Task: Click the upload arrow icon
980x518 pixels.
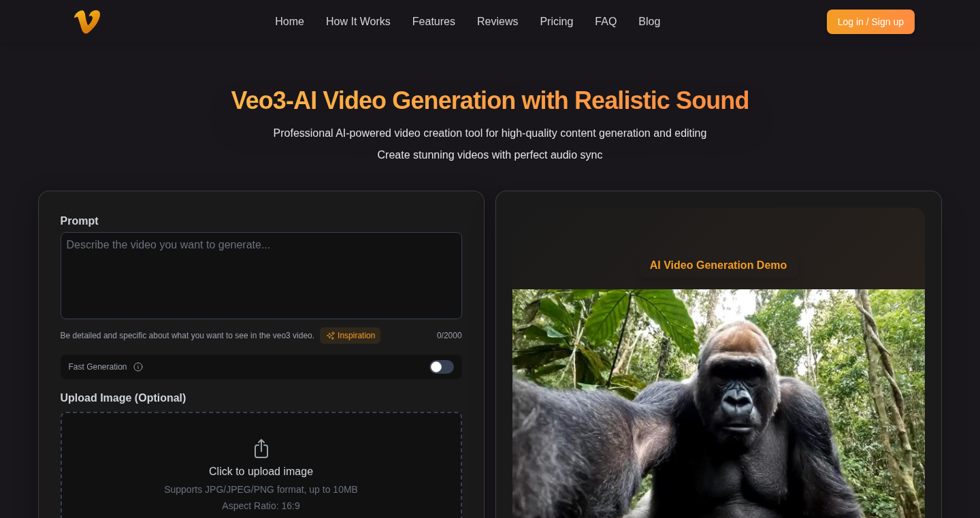Action: 261,449
